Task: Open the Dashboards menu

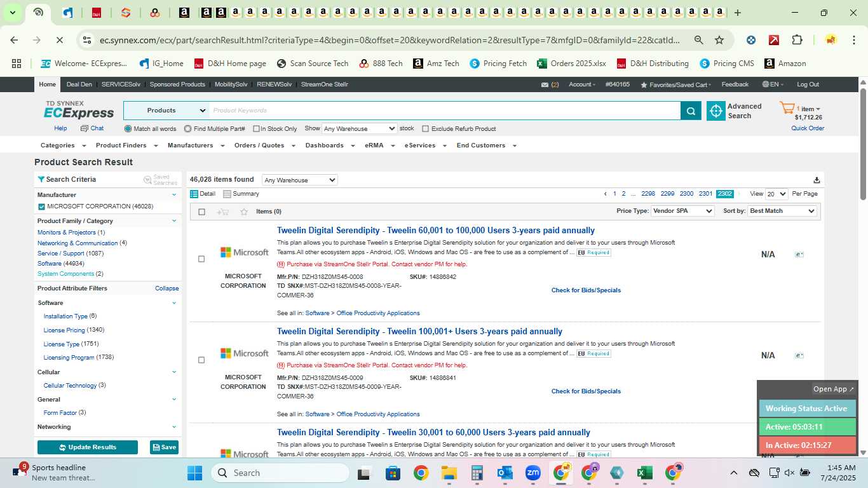Action: point(329,146)
